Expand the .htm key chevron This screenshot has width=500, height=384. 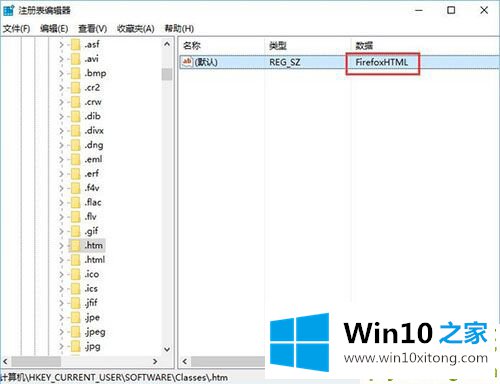[61, 246]
